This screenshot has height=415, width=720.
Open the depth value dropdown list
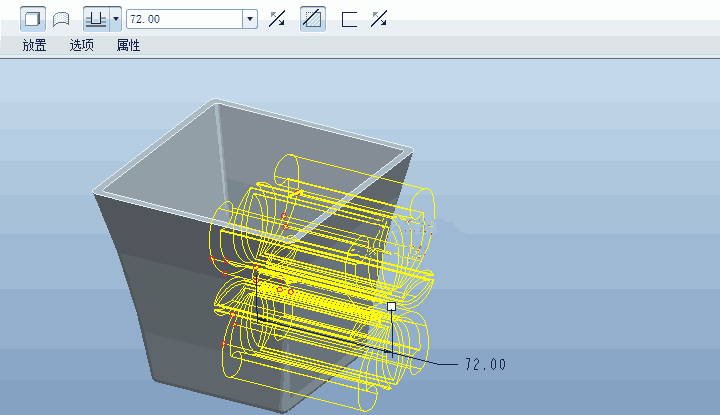coord(249,19)
